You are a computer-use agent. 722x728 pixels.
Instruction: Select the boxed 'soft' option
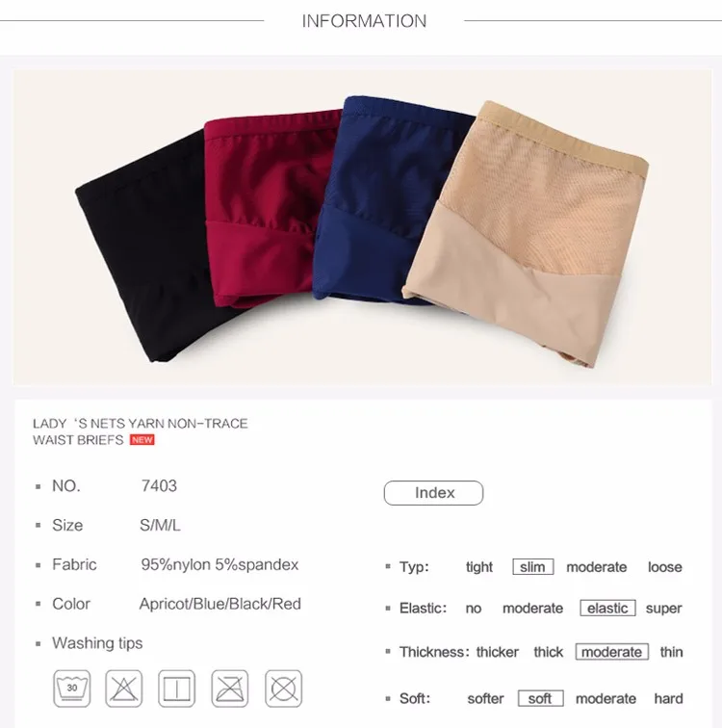click(x=541, y=698)
